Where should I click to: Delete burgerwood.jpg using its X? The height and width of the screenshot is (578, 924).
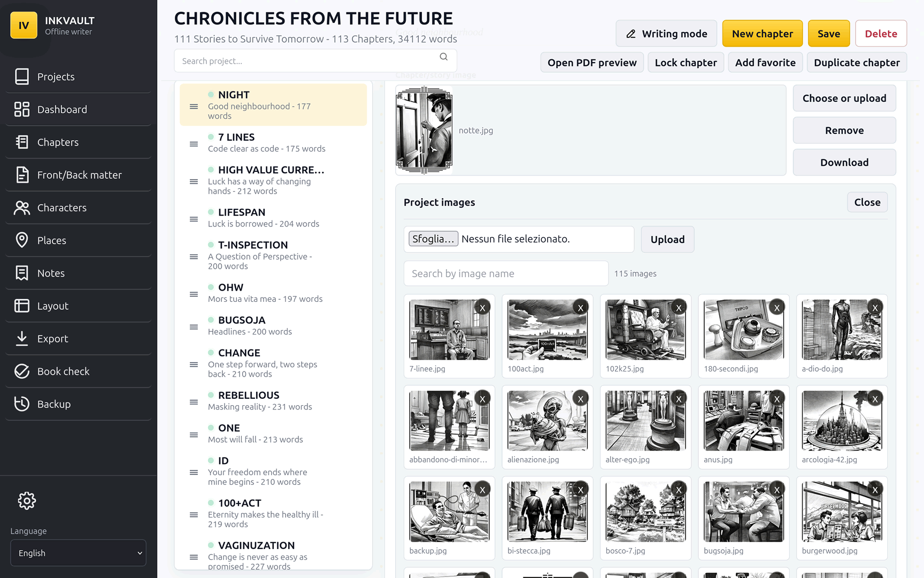click(x=875, y=489)
